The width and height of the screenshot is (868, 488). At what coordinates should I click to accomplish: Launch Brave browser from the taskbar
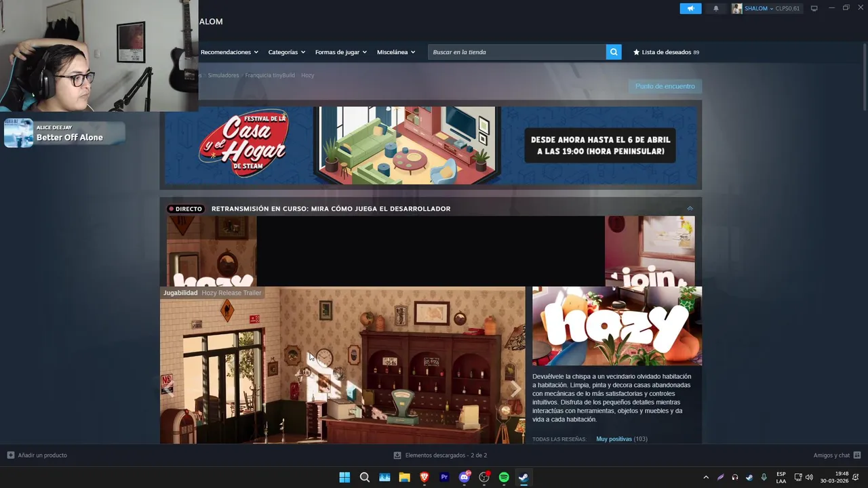click(425, 477)
